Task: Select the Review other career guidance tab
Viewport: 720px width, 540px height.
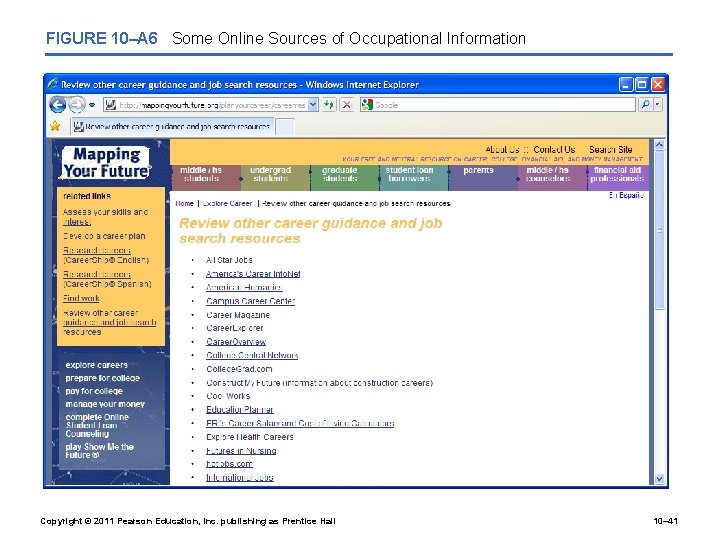Action: [172, 126]
